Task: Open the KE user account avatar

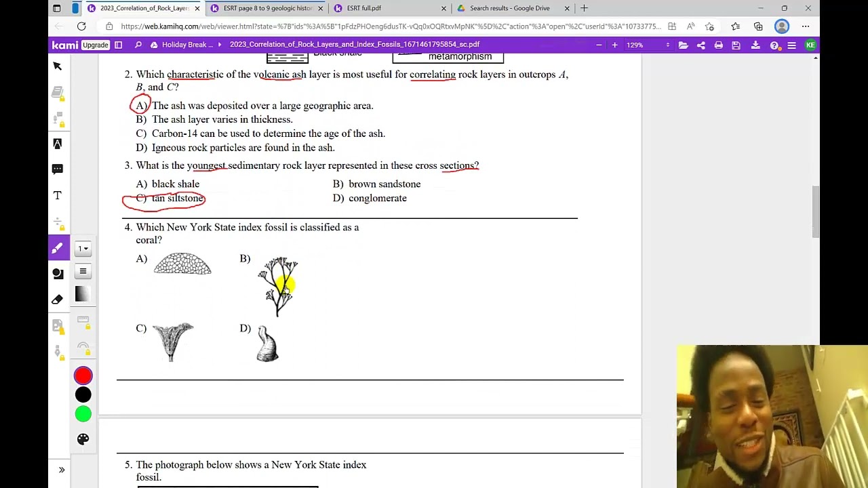Action: tap(810, 45)
